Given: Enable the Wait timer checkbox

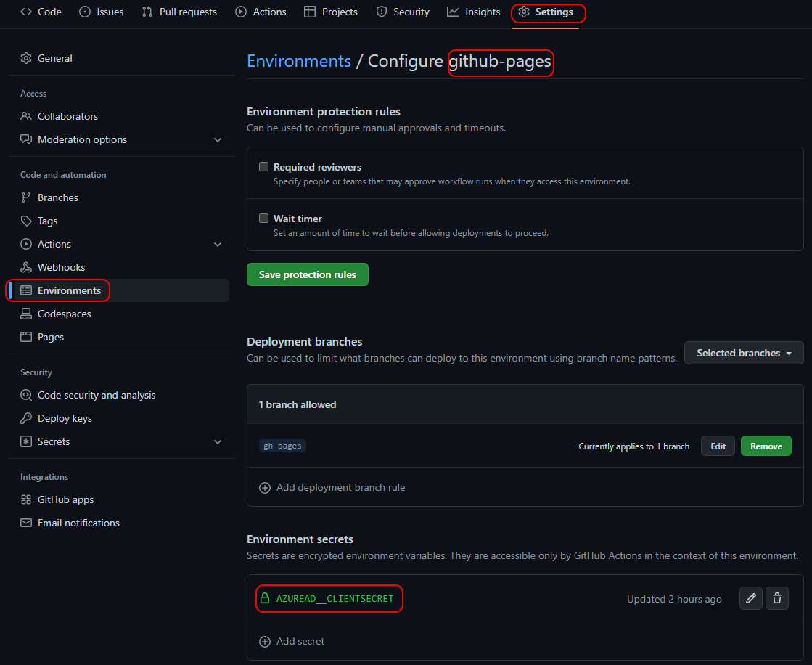Looking at the screenshot, I should [x=263, y=218].
